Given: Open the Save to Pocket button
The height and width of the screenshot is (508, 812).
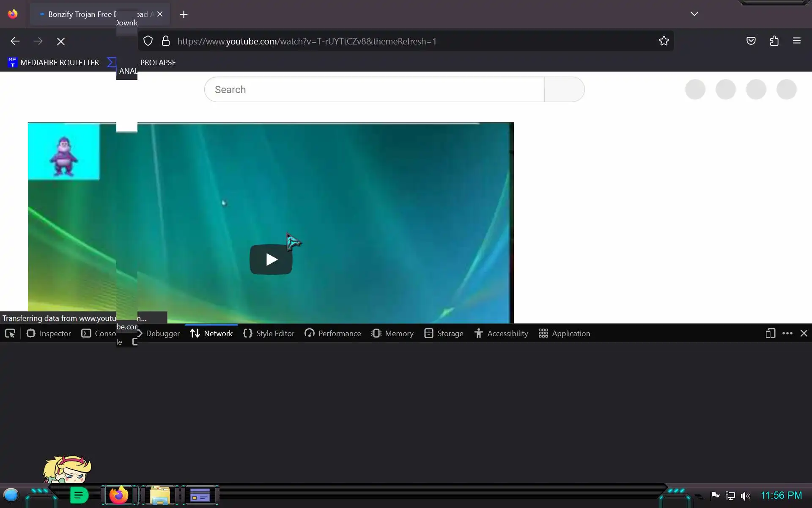Looking at the screenshot, I should click(x=751, y=41).
